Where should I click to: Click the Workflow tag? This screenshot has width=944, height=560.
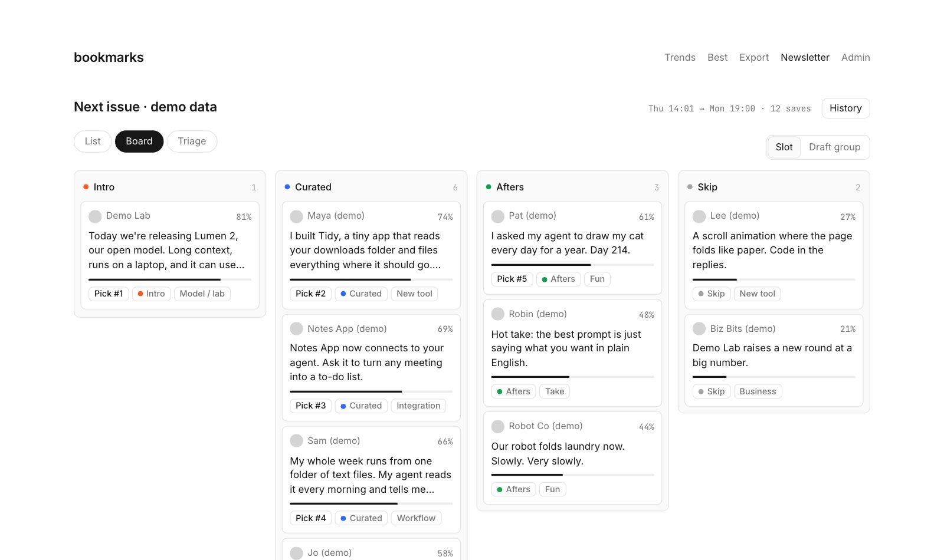tap(416, 518)
